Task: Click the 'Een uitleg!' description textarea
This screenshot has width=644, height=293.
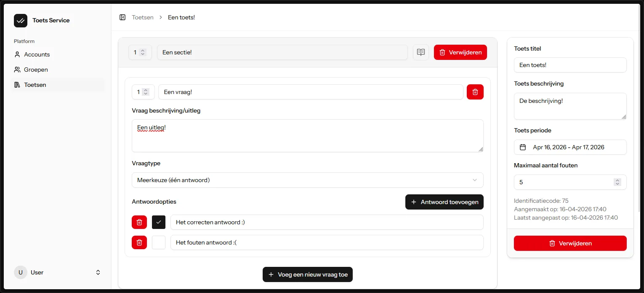Action: tap(308, 136)
